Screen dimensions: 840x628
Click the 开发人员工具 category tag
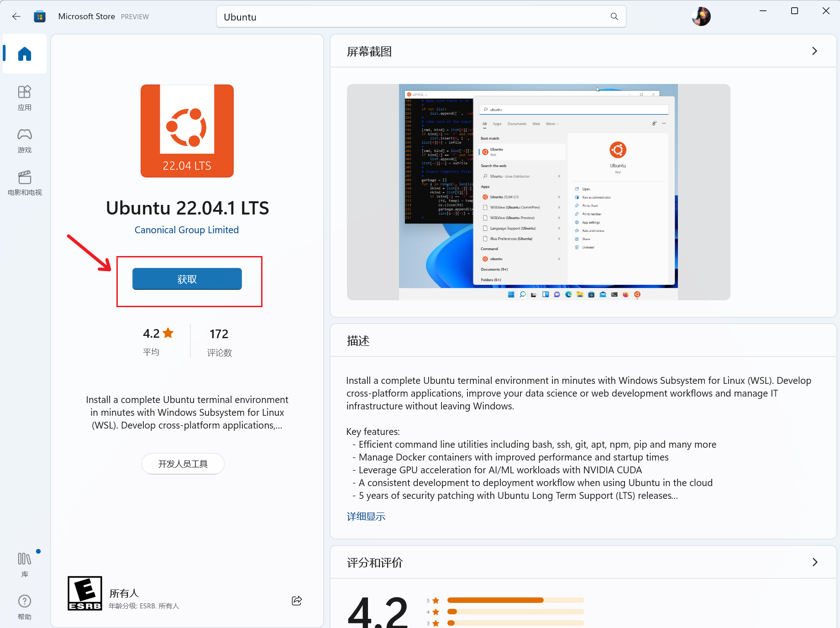[183, 464]
